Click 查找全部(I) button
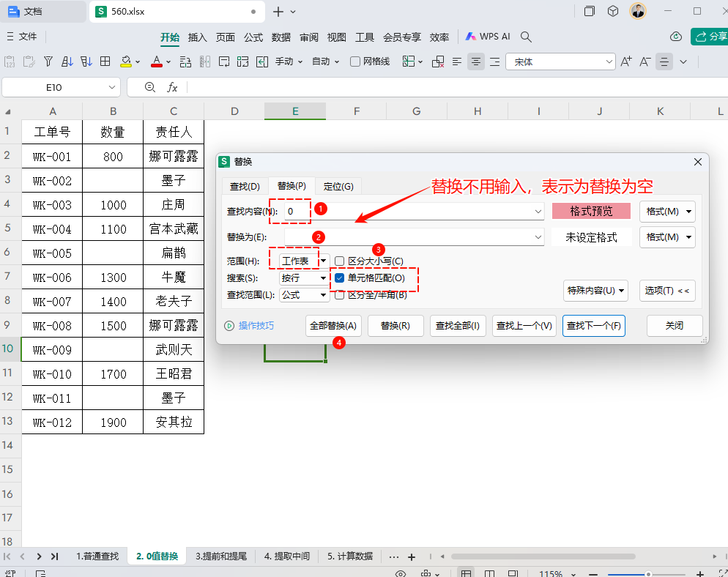The width and height of the screenshot is (728, 577). (x=458, y=326)
